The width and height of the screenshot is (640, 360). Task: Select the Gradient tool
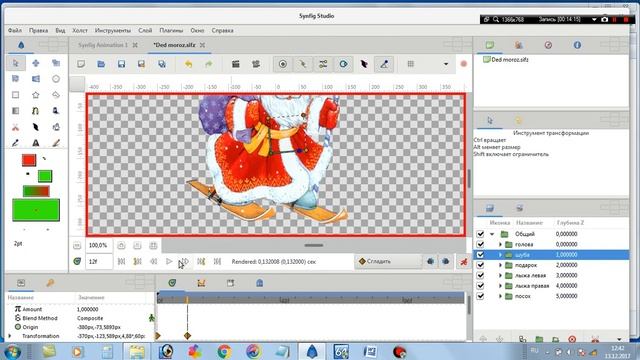(16, 111)
